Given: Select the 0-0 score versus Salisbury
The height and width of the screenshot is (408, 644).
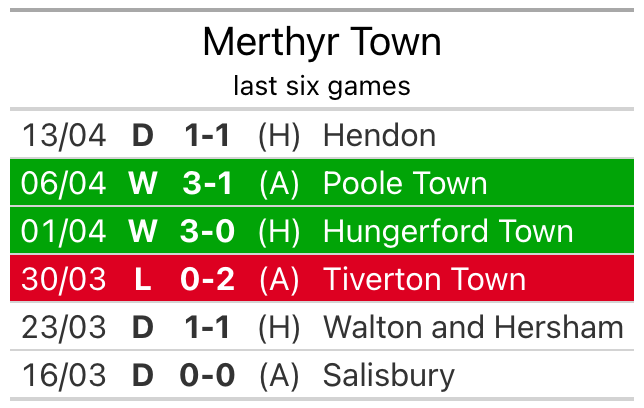Looking at the screenshot, I should pos(208,375).
